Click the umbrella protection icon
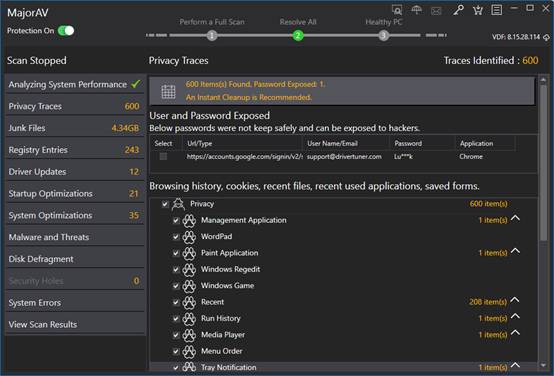The width and height of the screenshot is (554, 376). (x=417, y=10)
